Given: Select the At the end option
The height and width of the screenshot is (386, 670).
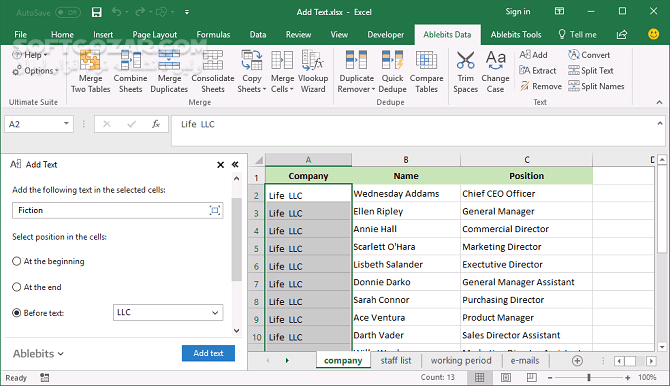Looking at the screenshot, I should pyautogui.click(x=37, y=287).
